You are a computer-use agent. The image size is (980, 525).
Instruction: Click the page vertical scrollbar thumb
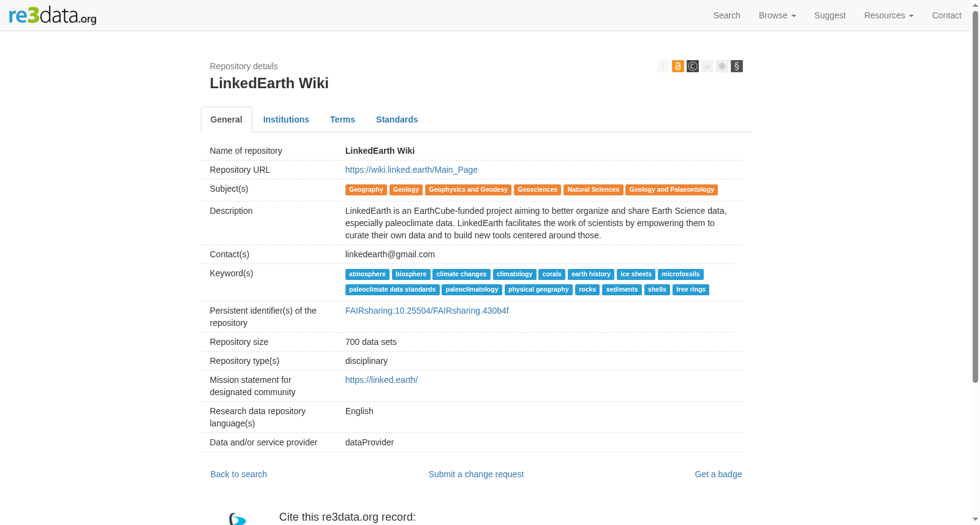(x=975, y=196)
